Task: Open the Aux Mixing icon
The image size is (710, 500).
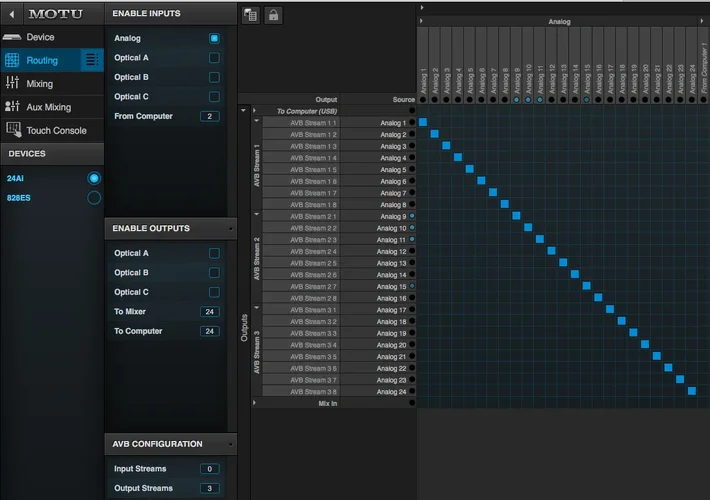Action: tap(13, 107)
